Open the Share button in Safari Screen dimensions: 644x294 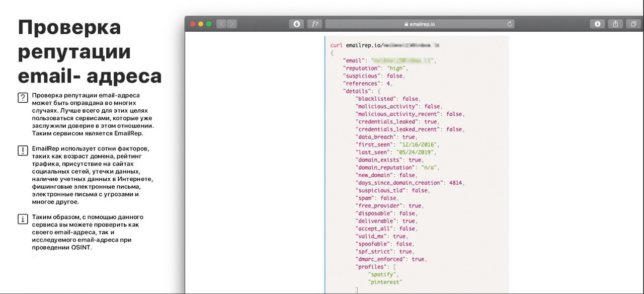coord(615,24)
